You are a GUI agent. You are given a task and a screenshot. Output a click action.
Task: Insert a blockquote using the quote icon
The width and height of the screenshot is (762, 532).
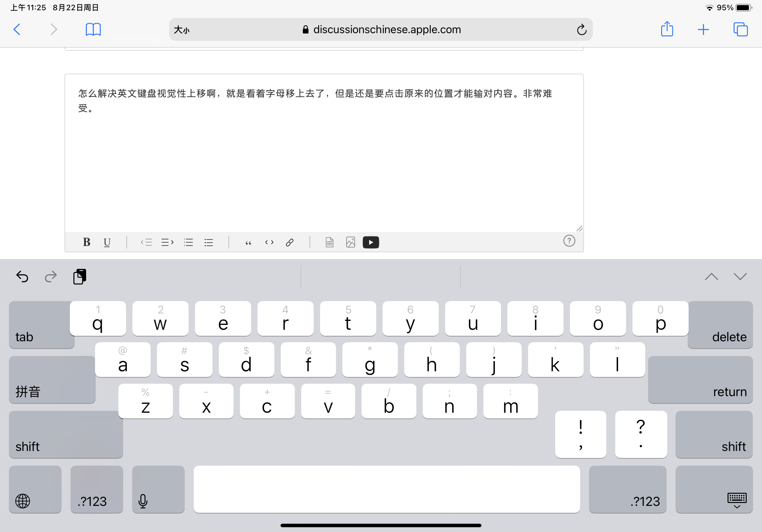tap(248, 242)
